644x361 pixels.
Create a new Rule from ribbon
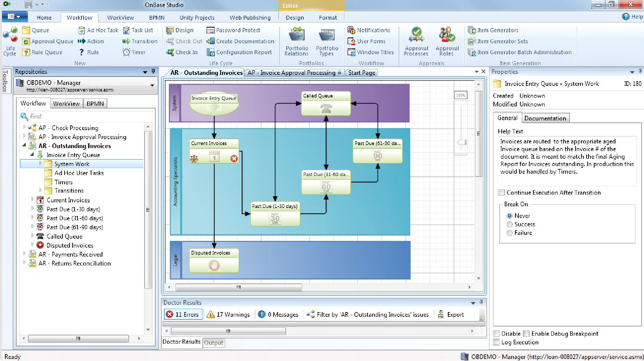89,52
